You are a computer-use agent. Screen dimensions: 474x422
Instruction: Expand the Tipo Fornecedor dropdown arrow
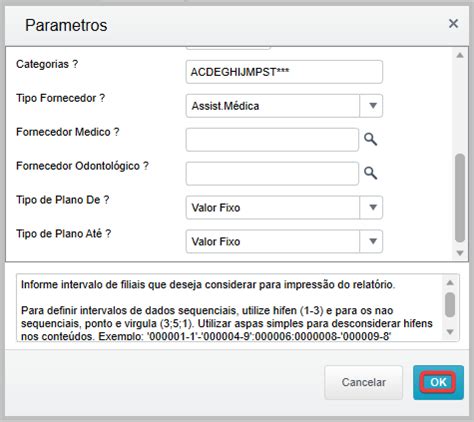pyautogui.click(x=371, y=106)
